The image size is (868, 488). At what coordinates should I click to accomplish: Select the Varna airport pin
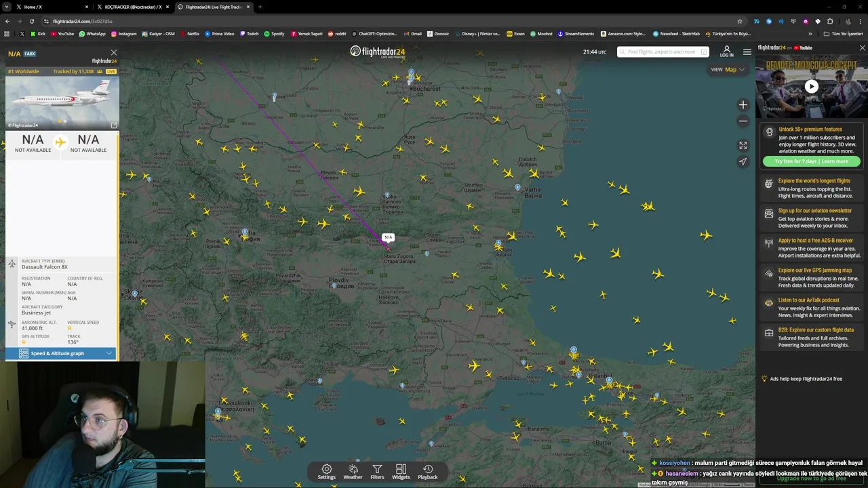pos(517,188)
